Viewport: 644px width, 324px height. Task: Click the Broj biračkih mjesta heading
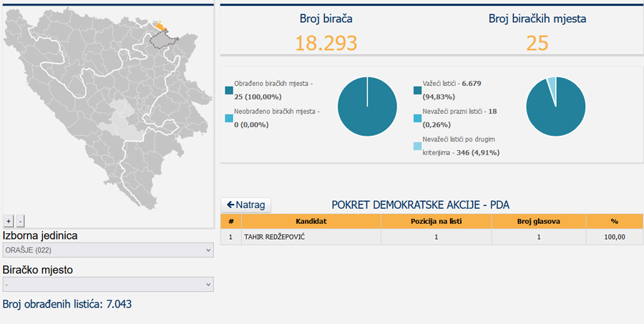click(537, 19)
